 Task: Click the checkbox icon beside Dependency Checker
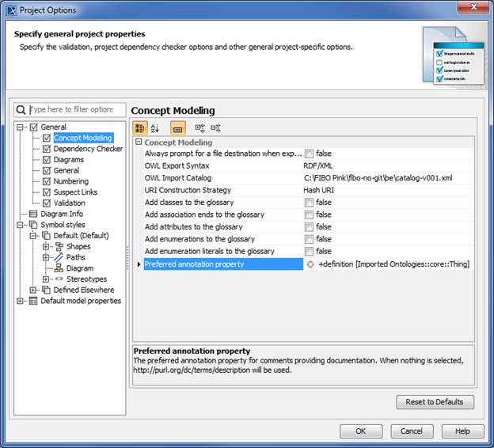pyautogui.click(x=46, y=149)
